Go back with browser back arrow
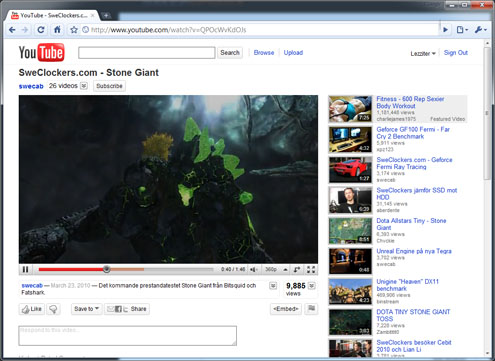495x361 pixels. point(12,30)
